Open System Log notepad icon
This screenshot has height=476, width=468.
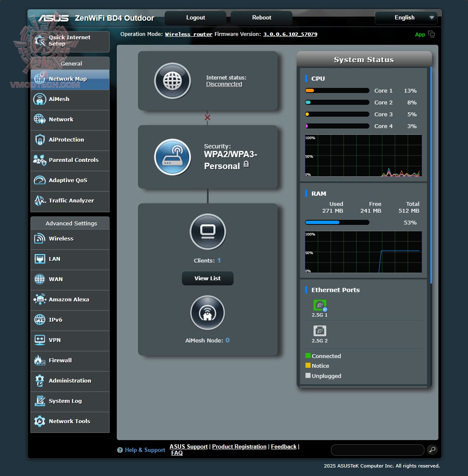[40, 401]
